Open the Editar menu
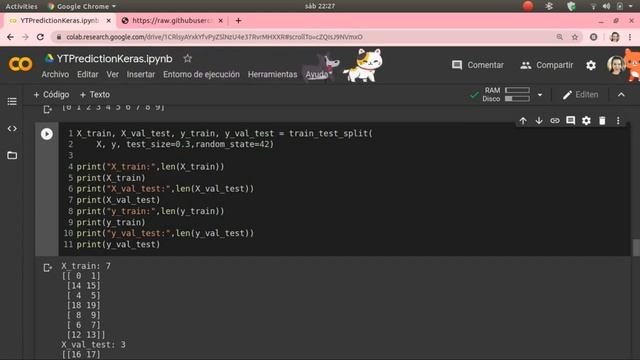 click(88, 74)
